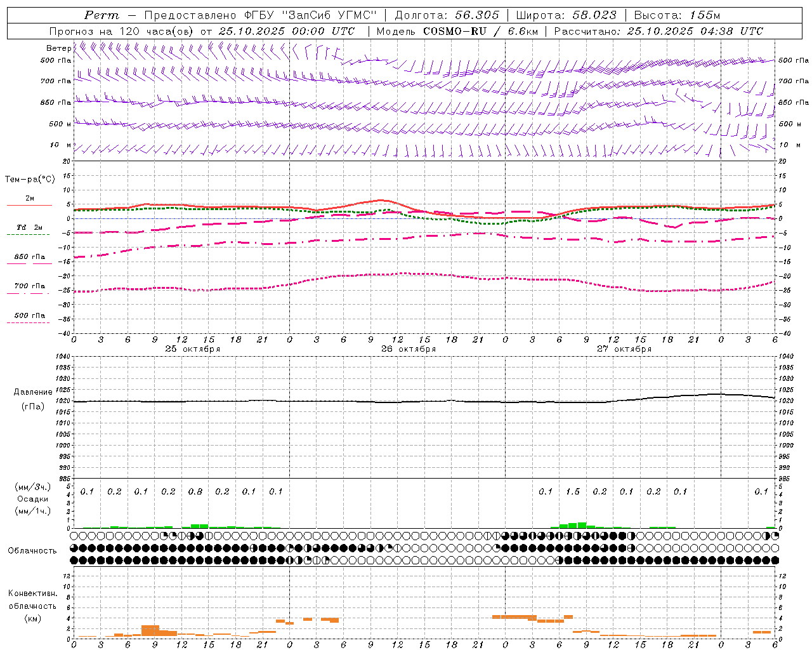
Task: Select the 700 гПа temperature legend entry
Action: (x=29, y=286)
